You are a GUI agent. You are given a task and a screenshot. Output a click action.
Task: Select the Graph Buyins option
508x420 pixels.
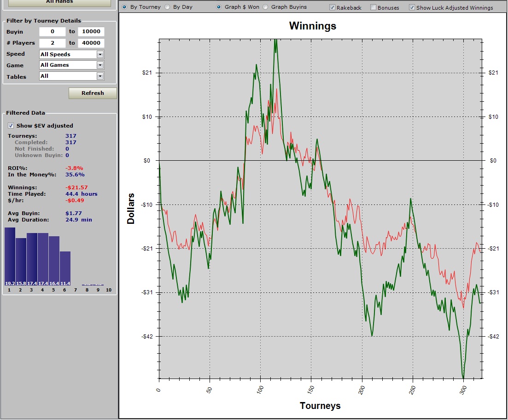click(265, 7)
